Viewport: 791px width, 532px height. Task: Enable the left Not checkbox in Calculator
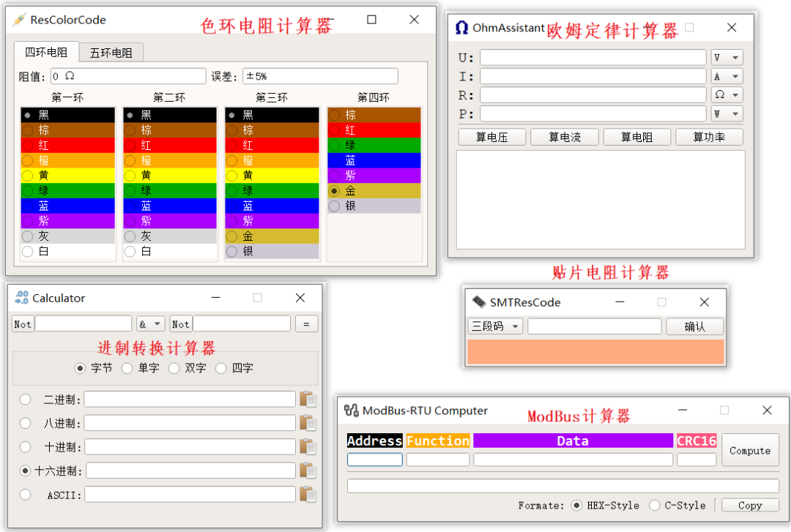tap(23, 323)
